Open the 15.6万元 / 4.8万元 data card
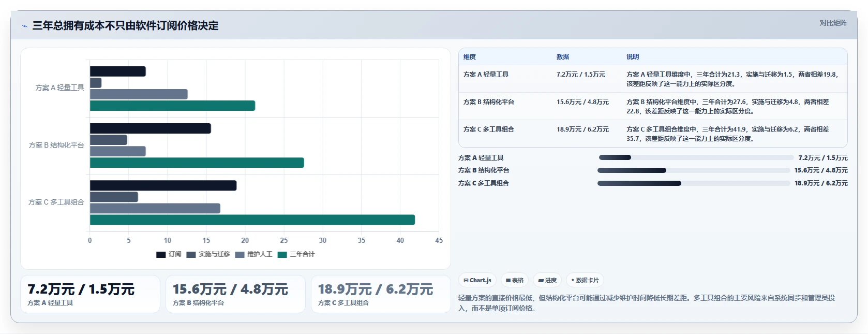The height and width of the screenshot is (334, 868). coord(235,294)
